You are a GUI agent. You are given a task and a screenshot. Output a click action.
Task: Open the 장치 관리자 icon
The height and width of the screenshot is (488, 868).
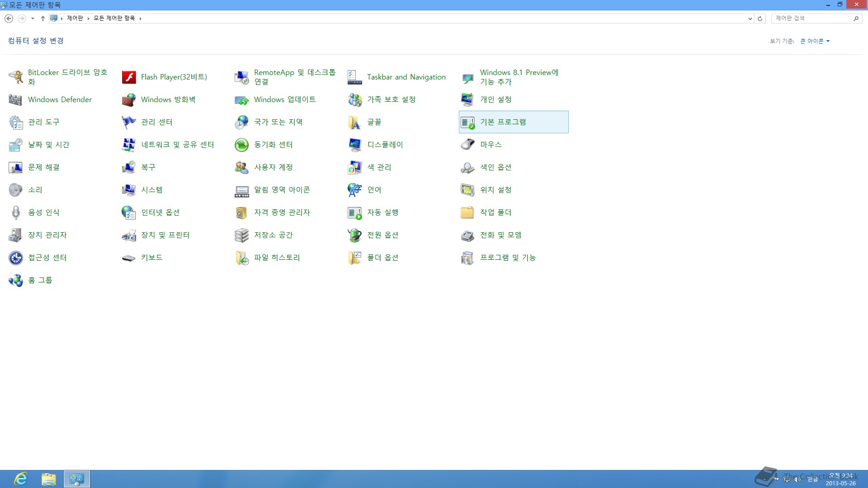[16, 235]
